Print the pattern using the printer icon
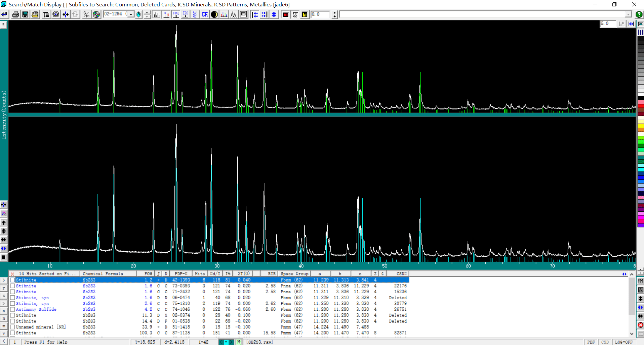This screenshot has width=644, height=345. pyautogui.click(x=15, y=14)
